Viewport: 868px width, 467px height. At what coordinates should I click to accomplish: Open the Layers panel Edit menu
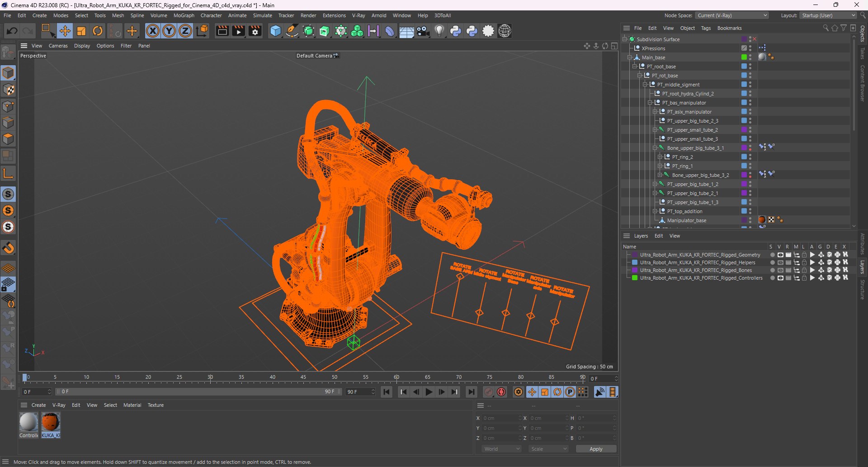659,236
